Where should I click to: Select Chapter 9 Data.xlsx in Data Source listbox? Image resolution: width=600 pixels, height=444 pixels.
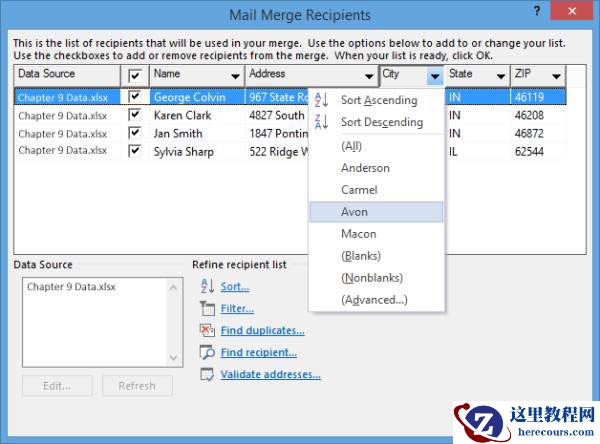point(71,287)
